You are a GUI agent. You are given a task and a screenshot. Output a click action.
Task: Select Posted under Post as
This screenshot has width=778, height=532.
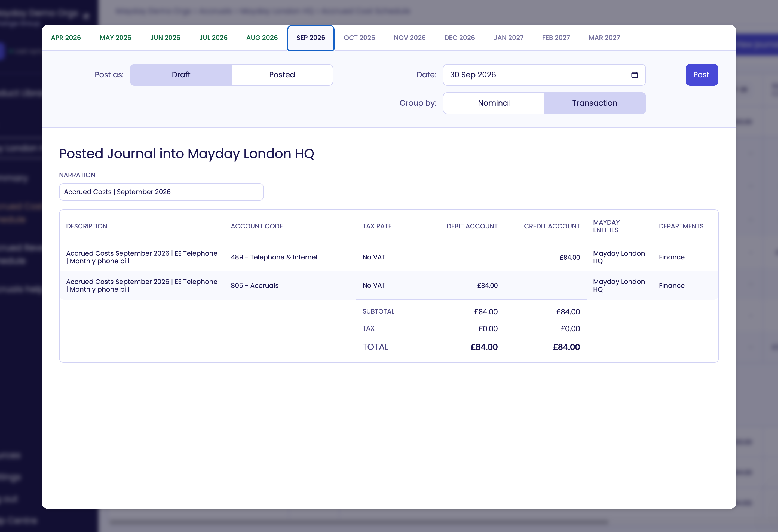coord(282,75)
